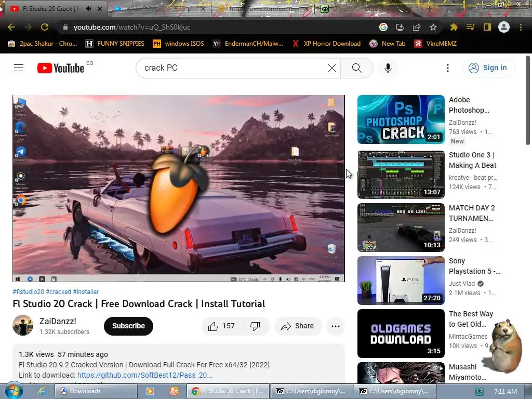The image size is (532, 399).
Task: Click the #flstudio20 hashtag
Action: pos(29,292)
